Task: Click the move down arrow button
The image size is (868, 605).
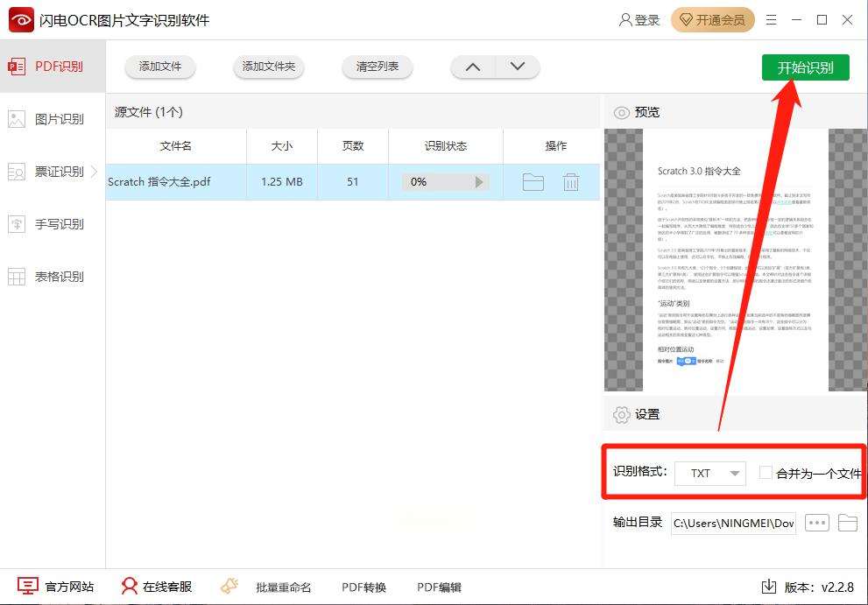Action: [518, 67]
